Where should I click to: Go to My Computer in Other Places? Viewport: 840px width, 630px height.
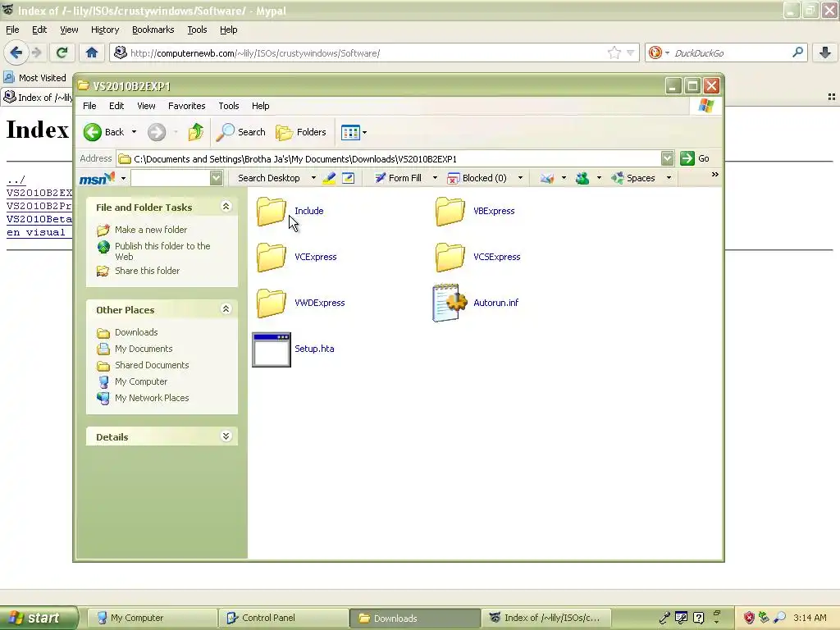pos(132,382)
